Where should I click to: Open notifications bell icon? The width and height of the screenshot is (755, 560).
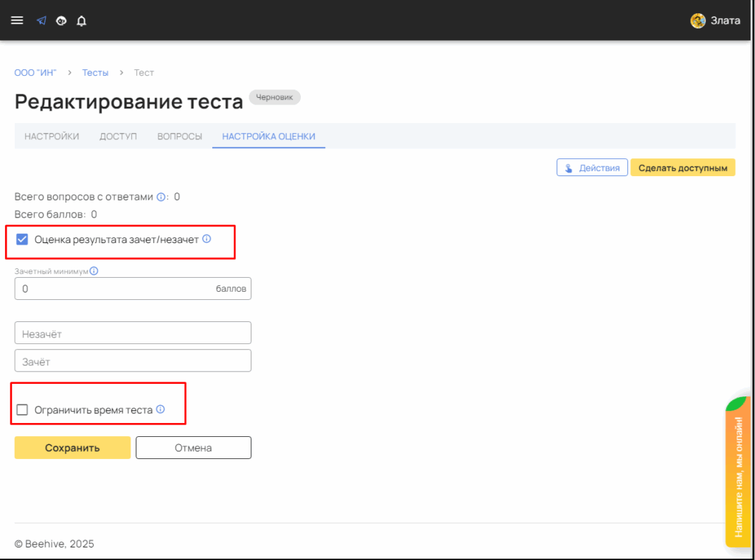82,21
